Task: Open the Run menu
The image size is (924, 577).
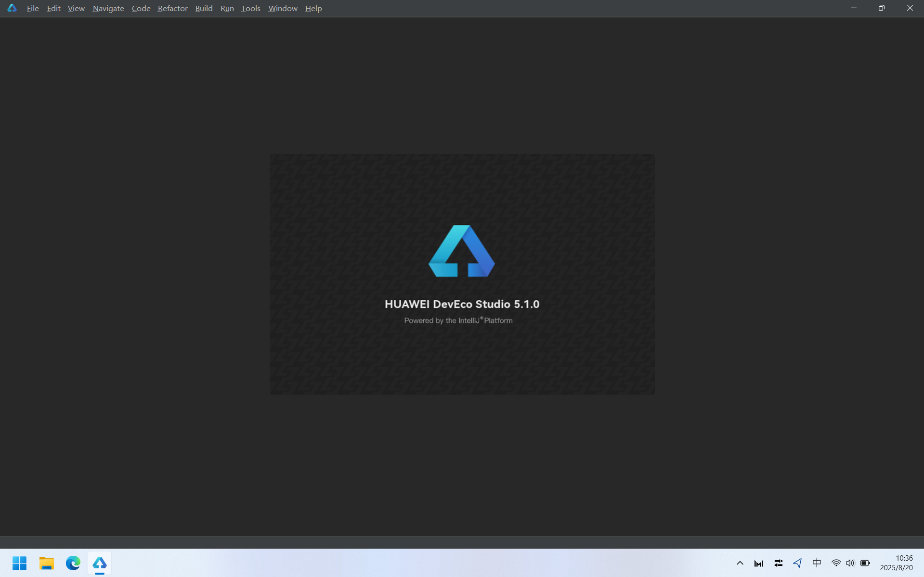Action: click(x=227, y=9)
